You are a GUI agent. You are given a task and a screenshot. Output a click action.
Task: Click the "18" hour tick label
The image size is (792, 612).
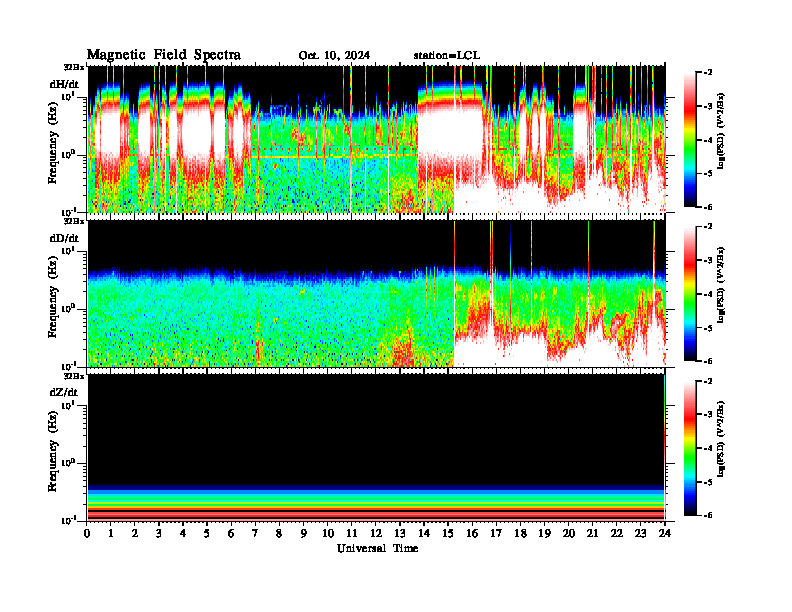pos(520,534)
